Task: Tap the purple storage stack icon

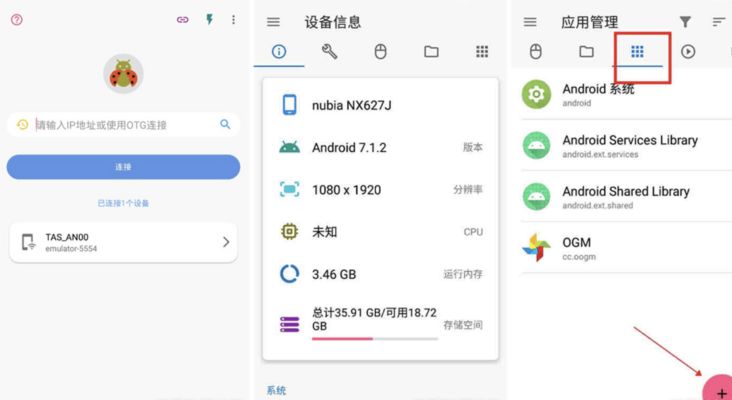Action: click(x=289, y=325)
